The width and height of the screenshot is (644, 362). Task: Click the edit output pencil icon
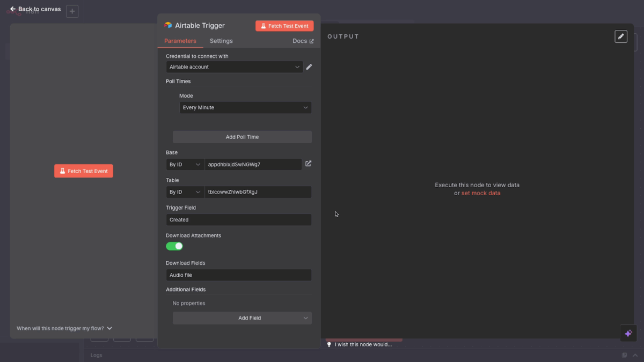(621, 36)
